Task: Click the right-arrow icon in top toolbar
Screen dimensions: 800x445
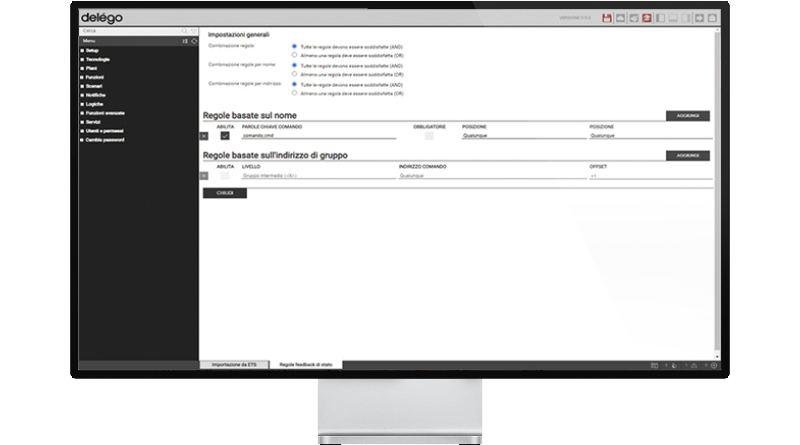Action: click(699, 18)
